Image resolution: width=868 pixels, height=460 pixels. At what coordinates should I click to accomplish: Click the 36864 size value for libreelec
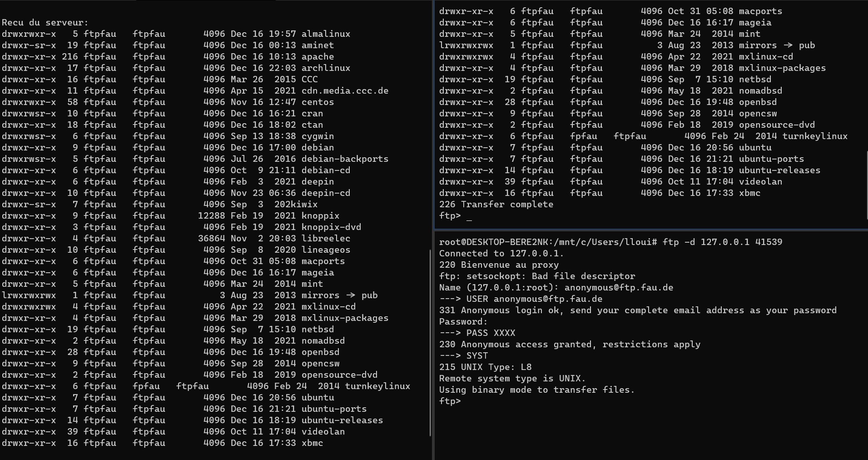211,239
